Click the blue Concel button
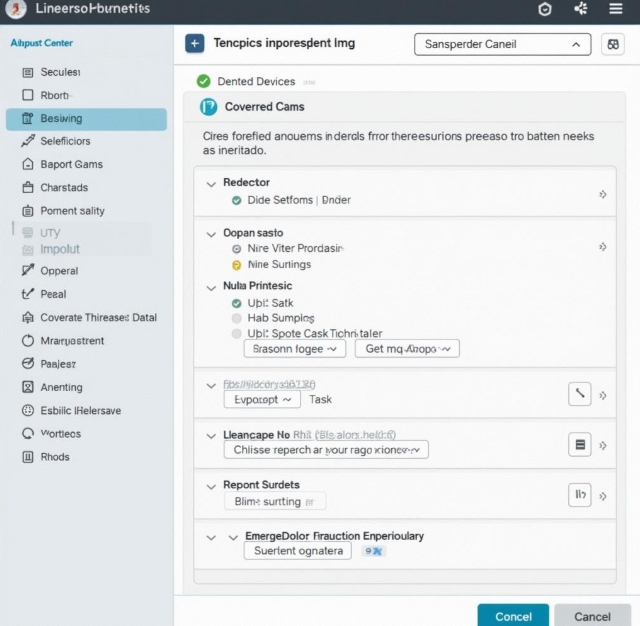Viewport: 640px width, 626px height. point(513,616)
